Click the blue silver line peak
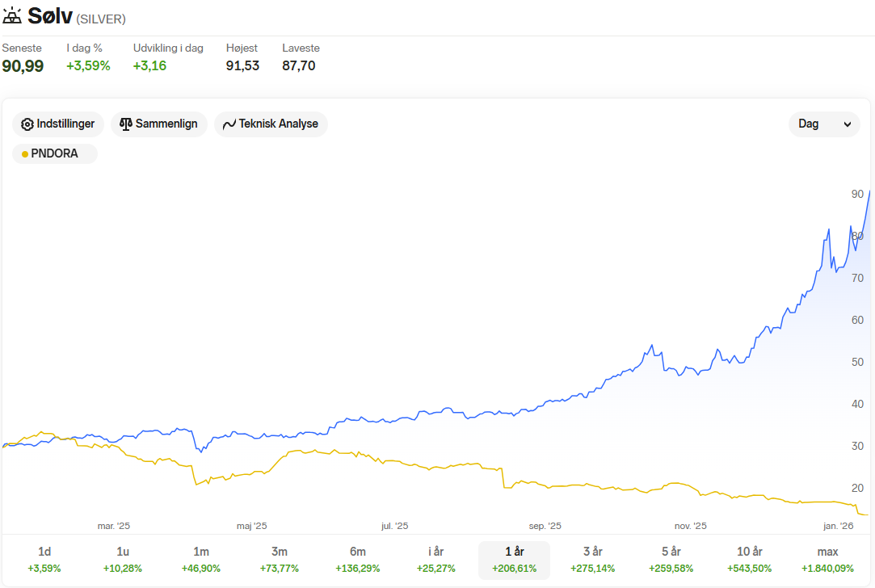Screen dimensions: 875x588 pyautogui.click(x=869, y=192)
